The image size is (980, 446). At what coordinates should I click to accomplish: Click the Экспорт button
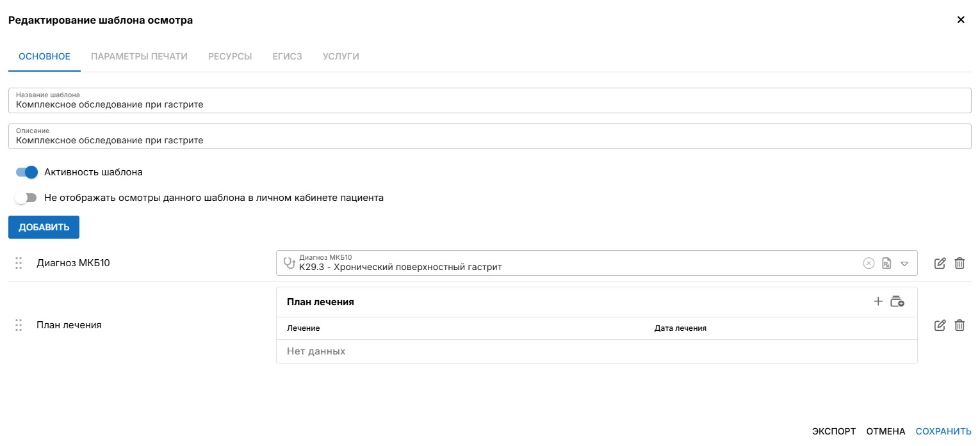coord(833,431)
